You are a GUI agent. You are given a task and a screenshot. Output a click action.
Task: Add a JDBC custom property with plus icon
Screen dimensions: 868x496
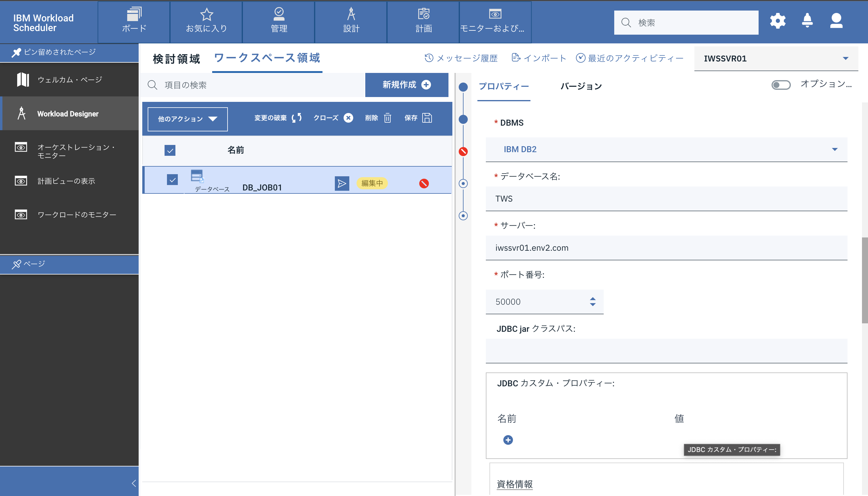[508, 440]
